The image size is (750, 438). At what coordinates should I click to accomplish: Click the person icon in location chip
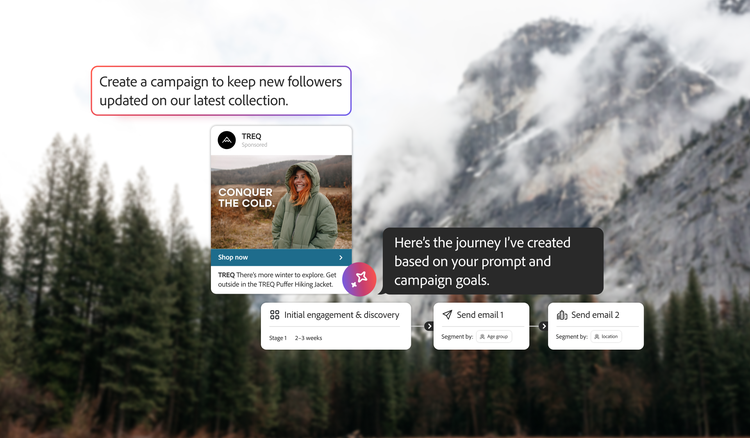click(597, 337)
